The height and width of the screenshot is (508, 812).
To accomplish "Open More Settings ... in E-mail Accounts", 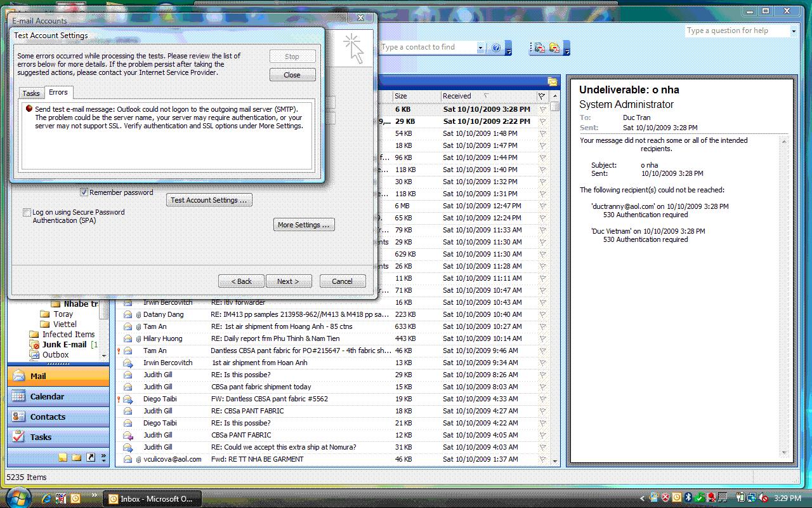I will click(x=304, y=225).
